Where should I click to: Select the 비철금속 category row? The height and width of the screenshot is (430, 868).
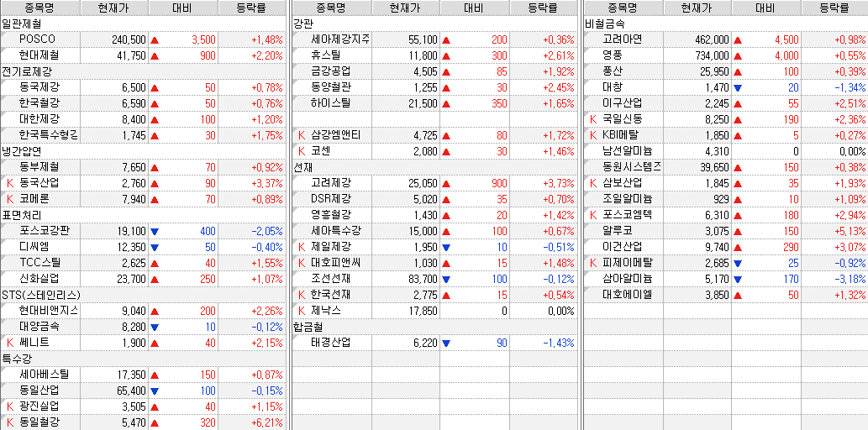click(726, 24)
